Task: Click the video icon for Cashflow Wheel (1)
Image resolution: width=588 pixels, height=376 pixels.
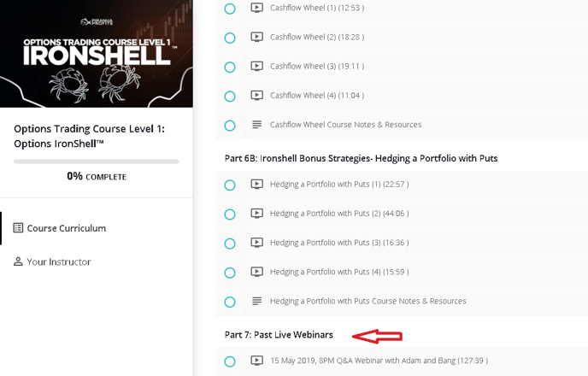Action: click(x=257, y=8)
